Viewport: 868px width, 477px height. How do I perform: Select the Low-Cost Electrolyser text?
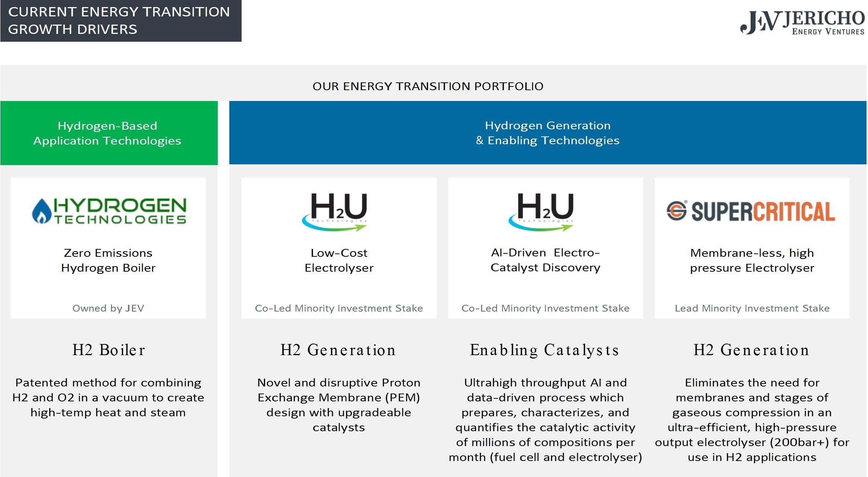(339, 260)
